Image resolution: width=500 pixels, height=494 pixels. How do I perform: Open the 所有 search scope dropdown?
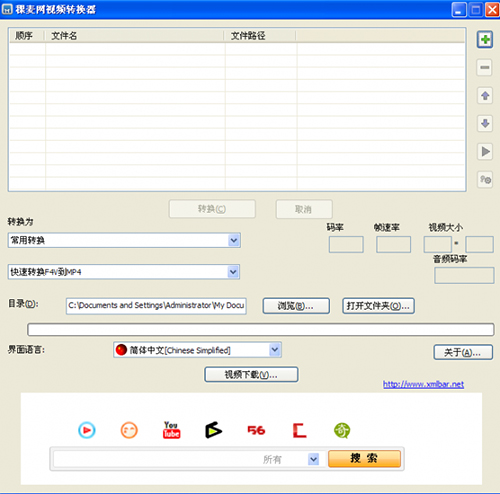313,459
